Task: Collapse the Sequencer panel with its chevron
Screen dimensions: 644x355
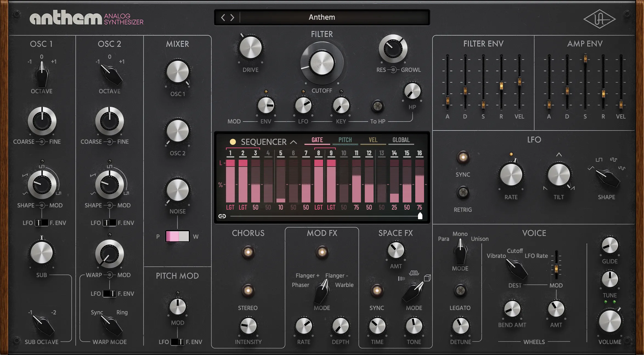Action: click(x=293, y=142)
